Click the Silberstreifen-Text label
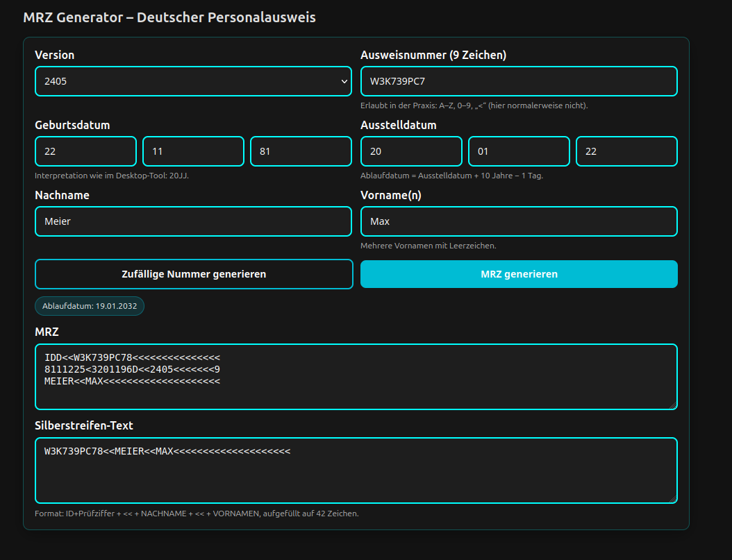The width and height of the screenshot is (732, 560). 84,425
